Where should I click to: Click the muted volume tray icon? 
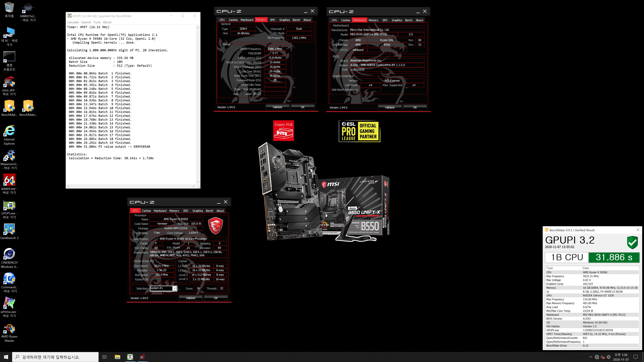click(x=603, y=357)
